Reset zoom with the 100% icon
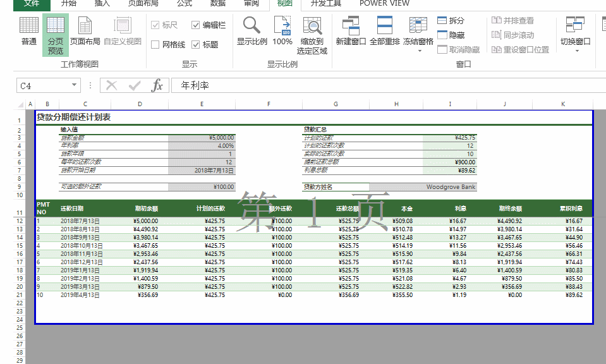The width and height of the screenshot is (606, 364). 282,32
